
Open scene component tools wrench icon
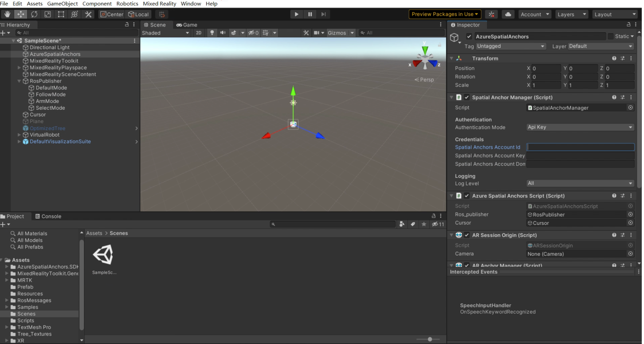[306, 33]
